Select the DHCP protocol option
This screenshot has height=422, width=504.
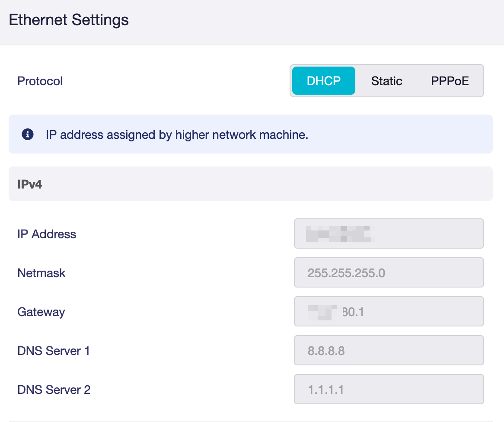pos(323,81)
